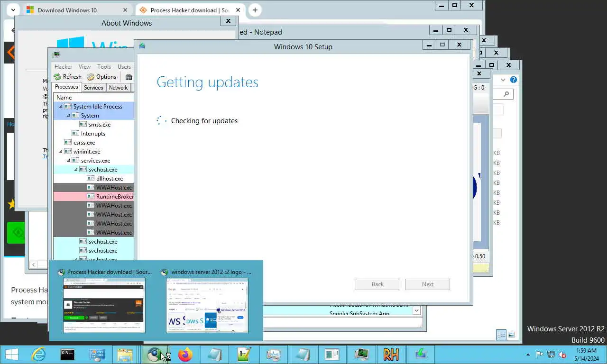Click the binoculars find icon in Process Hacker
The width and height of the screenshot is (607, 364).
pyautogui.click(x=129, y=77)
